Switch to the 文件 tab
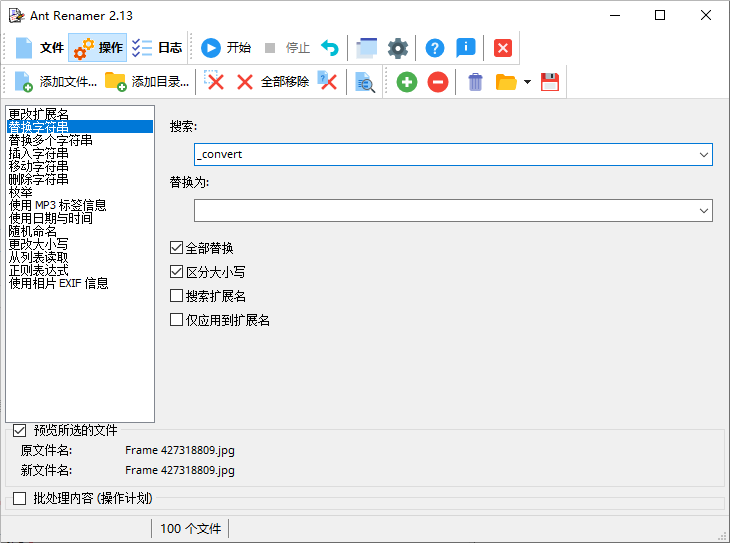Viewport: 730px width, 543px height. click(38, 48)
